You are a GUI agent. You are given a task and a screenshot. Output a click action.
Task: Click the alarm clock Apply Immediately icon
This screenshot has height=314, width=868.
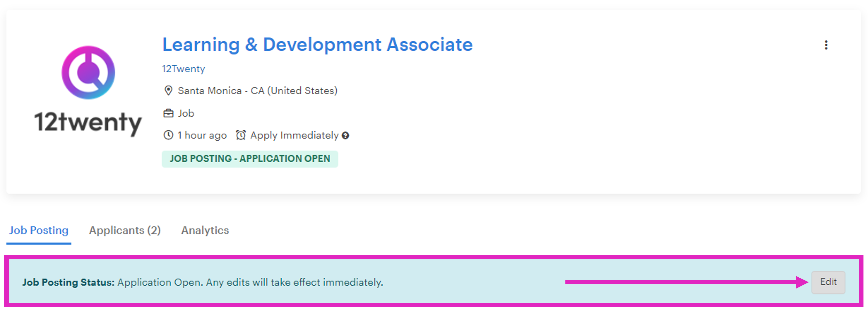pos(241,135)
